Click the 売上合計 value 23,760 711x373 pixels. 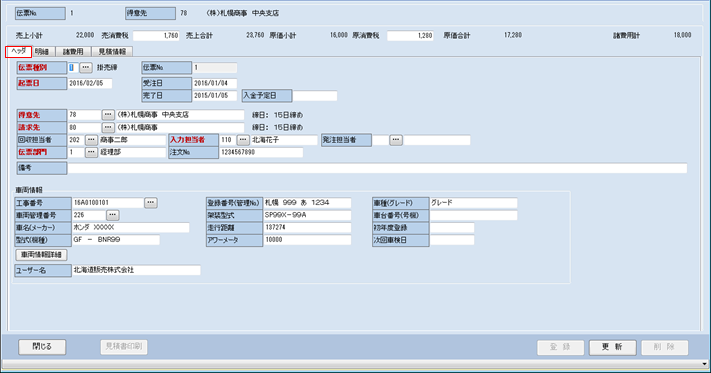click(x=255, y=35)
